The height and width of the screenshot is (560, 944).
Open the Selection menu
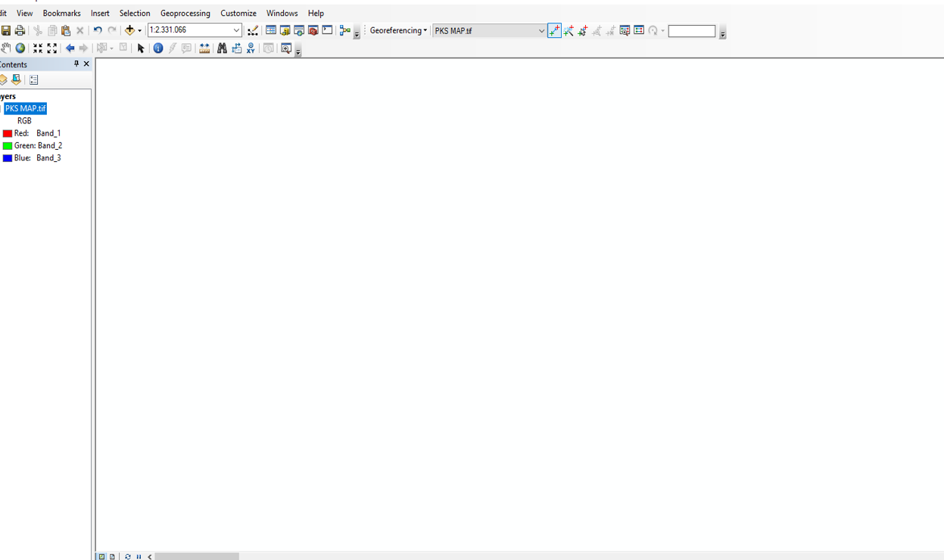(135, 13)
